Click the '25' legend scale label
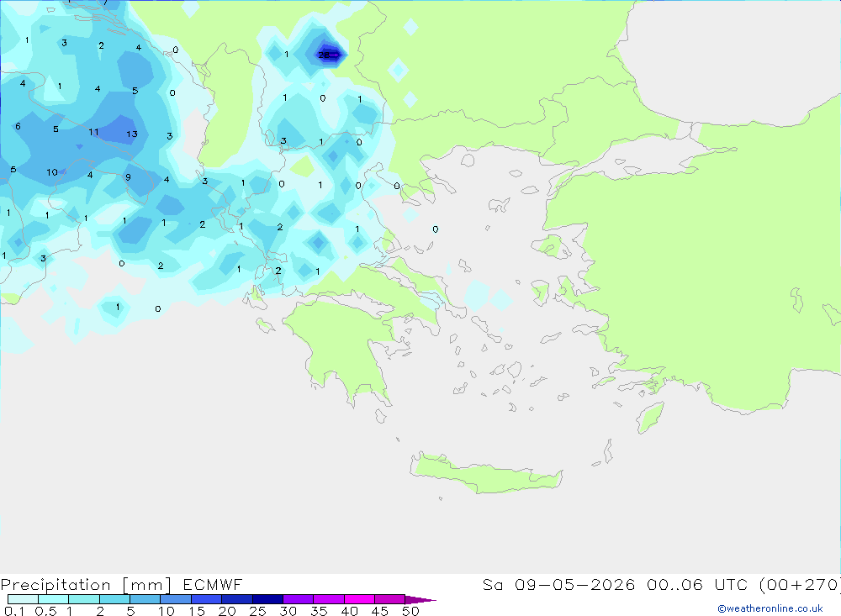 click(x=257, y=611)
